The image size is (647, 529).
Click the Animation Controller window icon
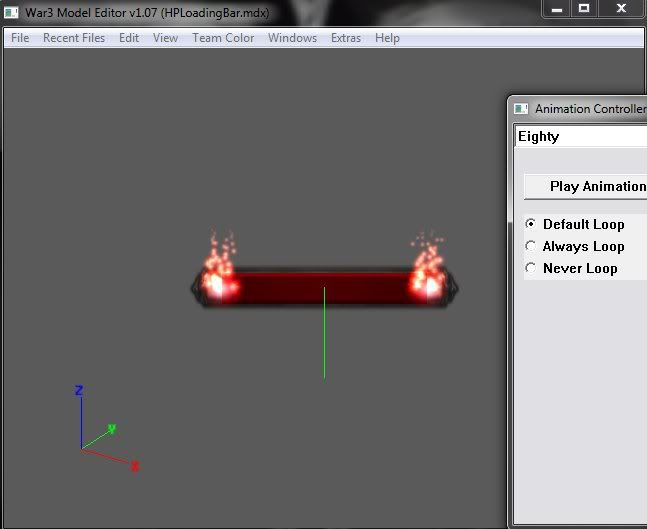(x=521, y=109)
